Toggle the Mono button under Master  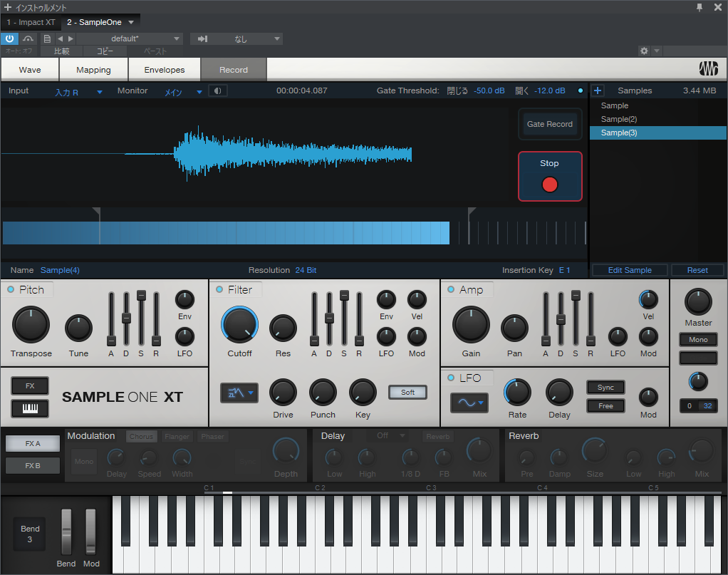point(698,340)
